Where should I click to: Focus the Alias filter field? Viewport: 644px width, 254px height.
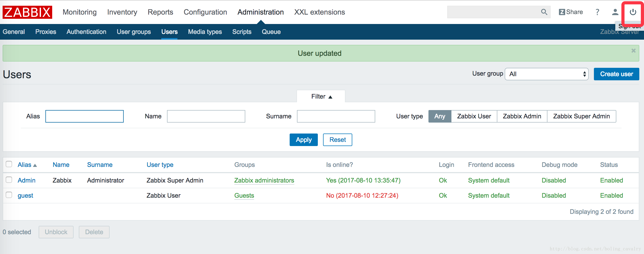point(84,116)
